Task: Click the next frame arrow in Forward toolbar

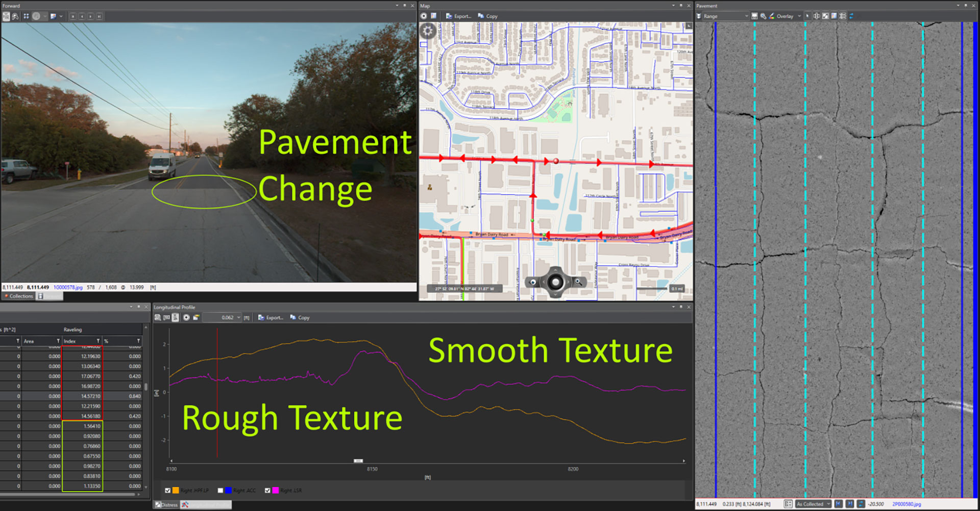Action: [90, 16]
